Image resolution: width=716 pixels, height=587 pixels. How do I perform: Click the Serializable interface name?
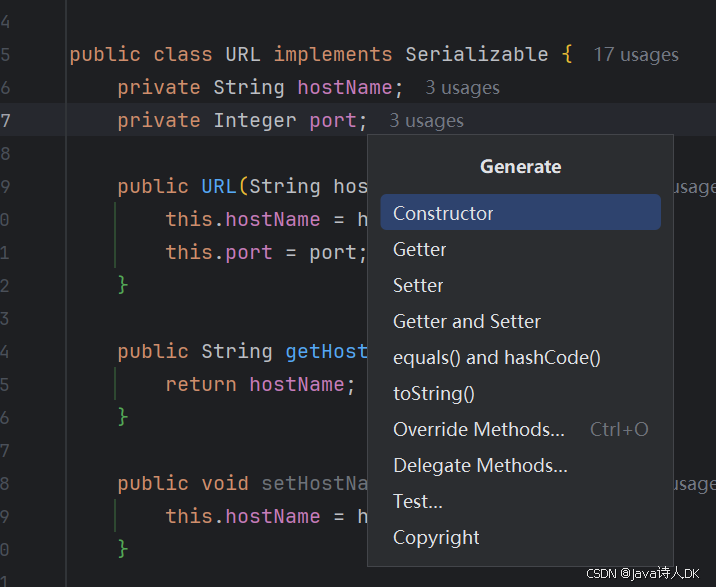tap(477, 54)
